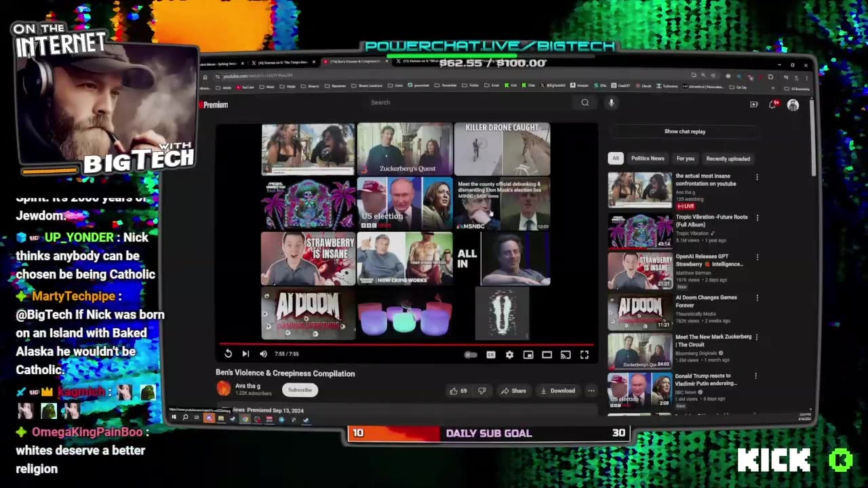Open OpenAI Releases GPT Strawberry sidebar thumbnail
The height and width of the screenshot is (488, 868).
pos(639,270)
